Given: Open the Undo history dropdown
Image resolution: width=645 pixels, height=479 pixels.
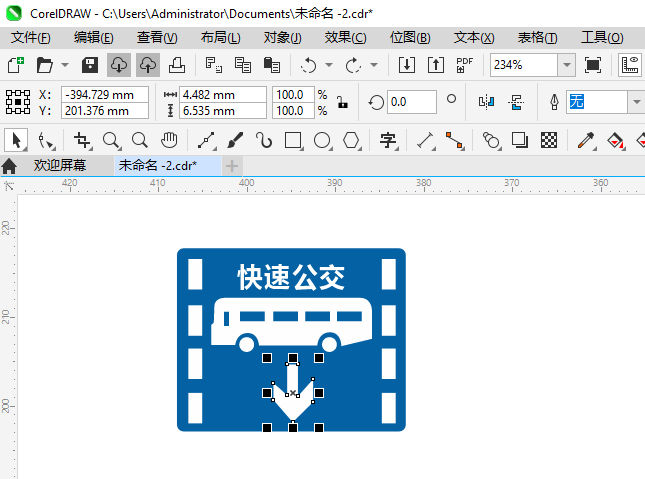Looking at the screenshot, I should [x=329, y=65].
